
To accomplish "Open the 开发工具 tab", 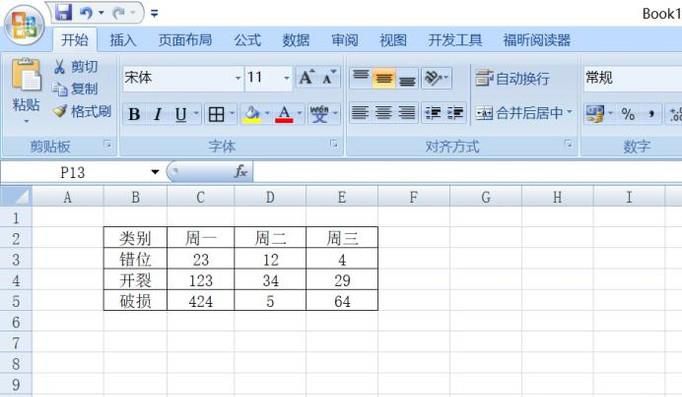I will point(455,40).
